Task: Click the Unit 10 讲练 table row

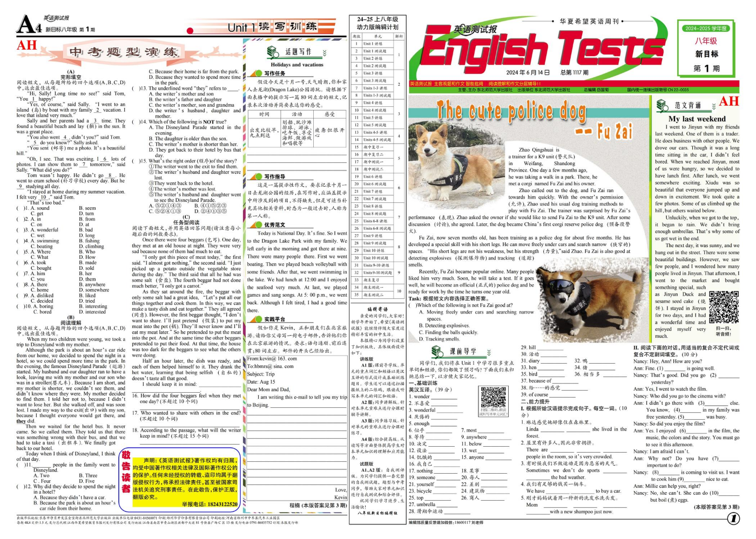Action: (372, 250)
